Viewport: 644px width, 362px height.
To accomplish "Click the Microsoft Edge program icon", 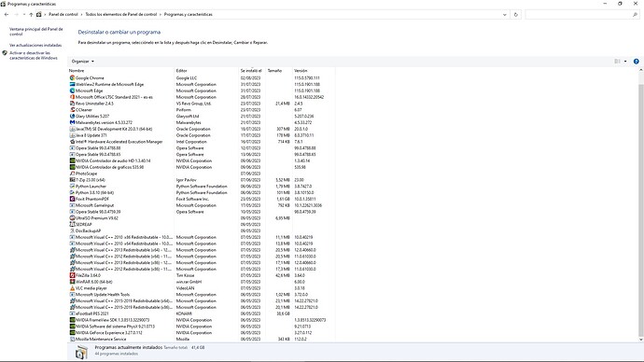I will coord(72,90).
